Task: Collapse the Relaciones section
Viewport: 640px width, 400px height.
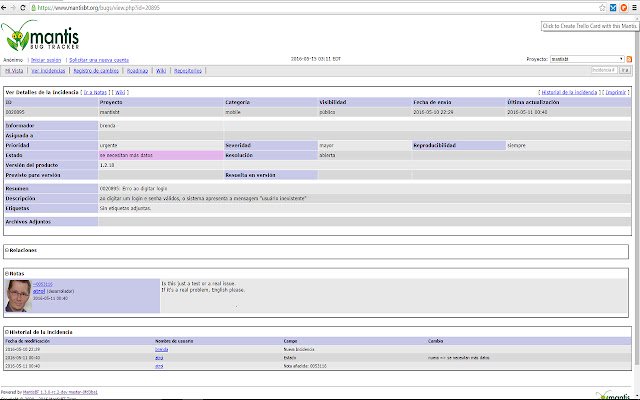Action: pos(7,250)
